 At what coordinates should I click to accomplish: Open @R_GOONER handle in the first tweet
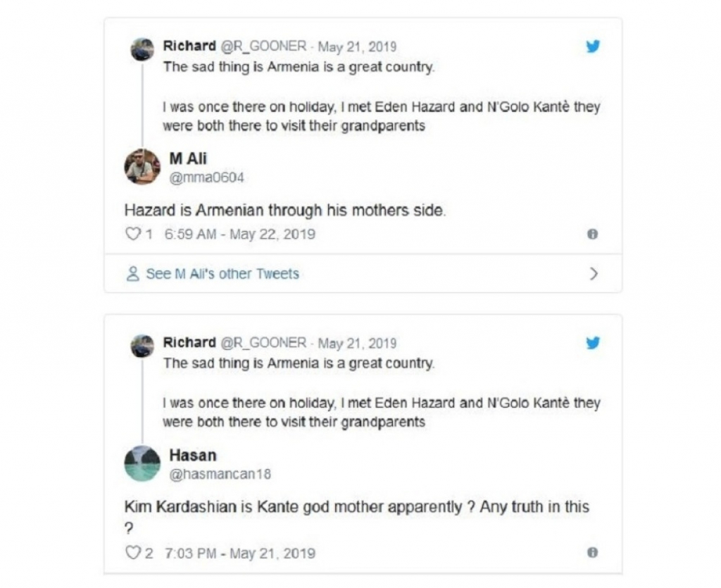264,46
